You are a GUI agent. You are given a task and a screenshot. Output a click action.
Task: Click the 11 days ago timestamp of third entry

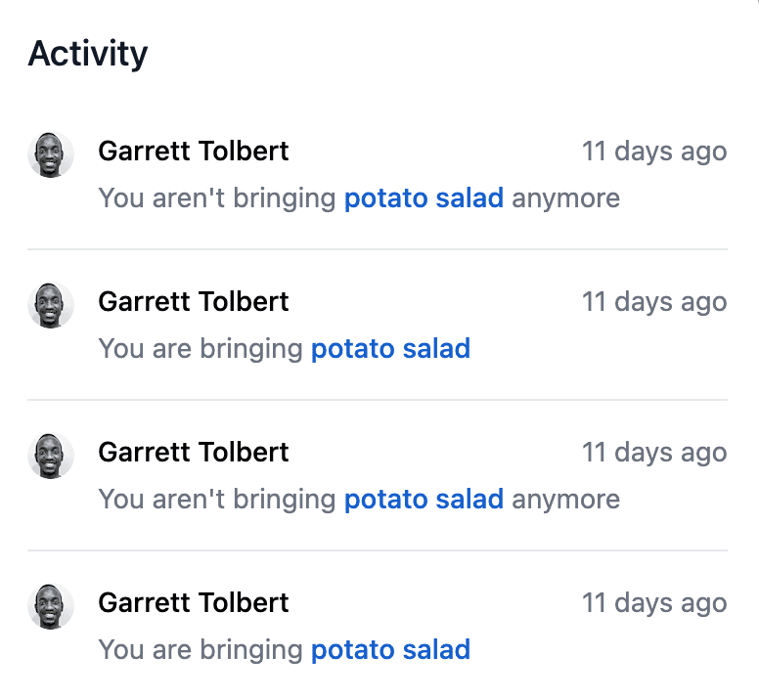tap(654, 453)
